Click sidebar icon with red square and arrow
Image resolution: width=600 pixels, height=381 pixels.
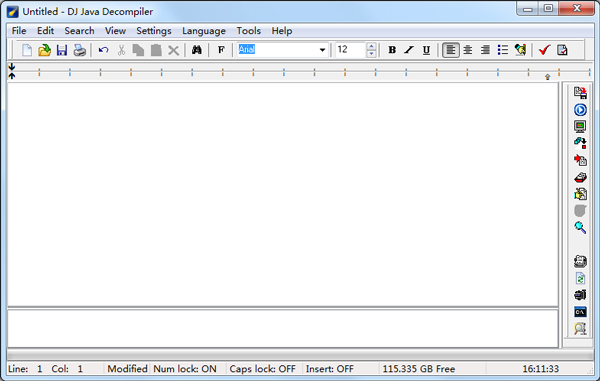580,143
